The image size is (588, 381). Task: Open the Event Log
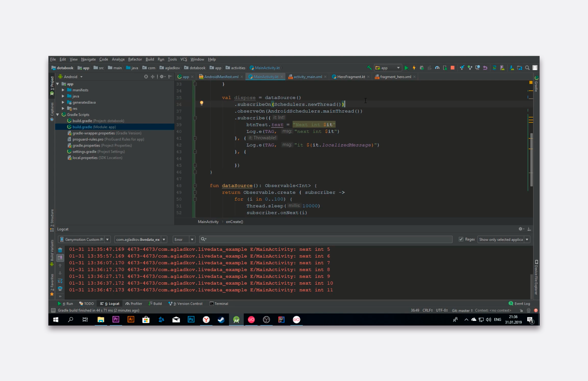pyautogui.click(x=519, y=304)
